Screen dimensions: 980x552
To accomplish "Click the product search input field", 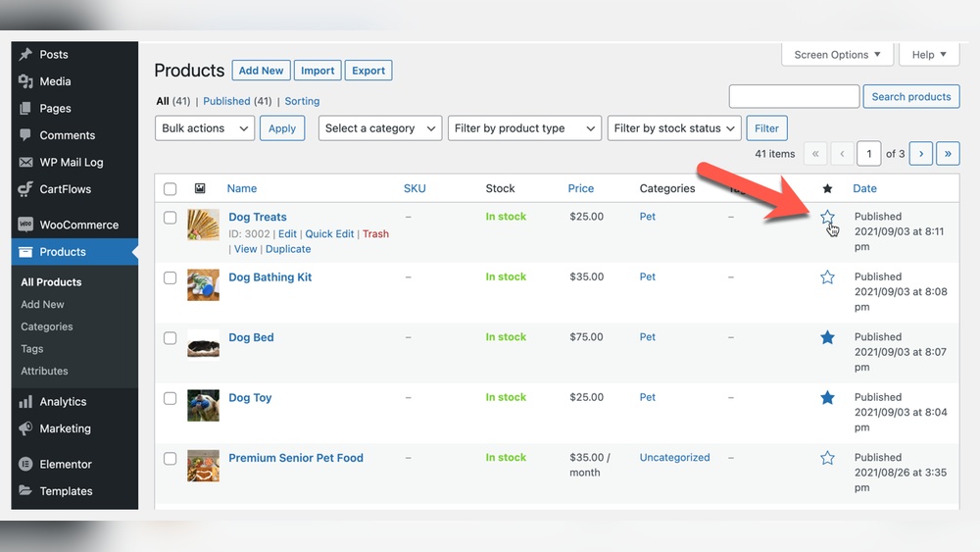I will [795, 96].
